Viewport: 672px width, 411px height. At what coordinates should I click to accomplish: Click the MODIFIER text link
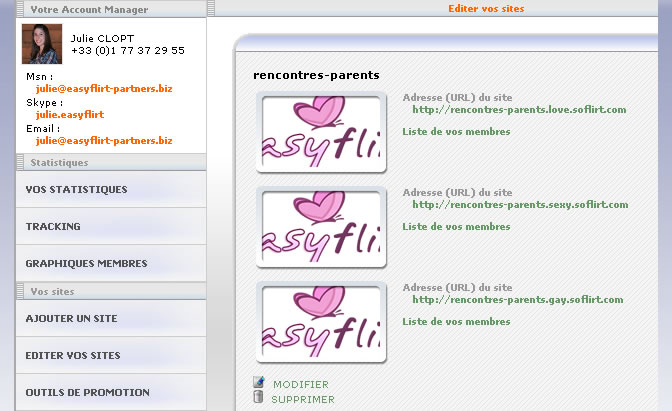tap(301, 384)
